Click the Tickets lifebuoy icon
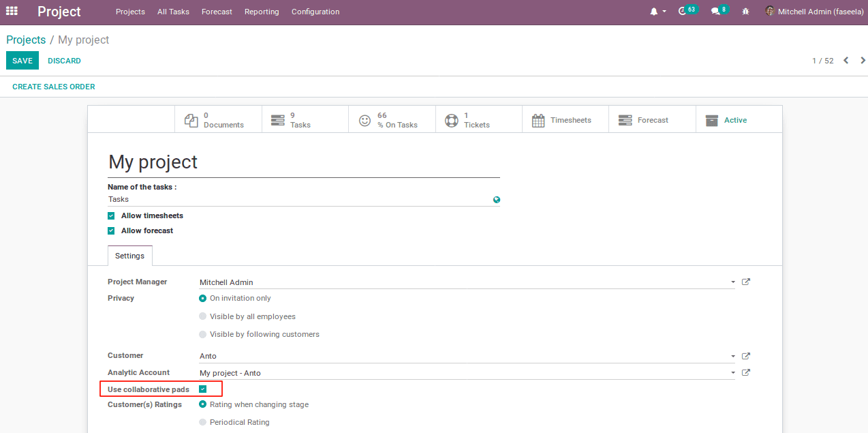 pyautogui.click(x=452, y=121)
